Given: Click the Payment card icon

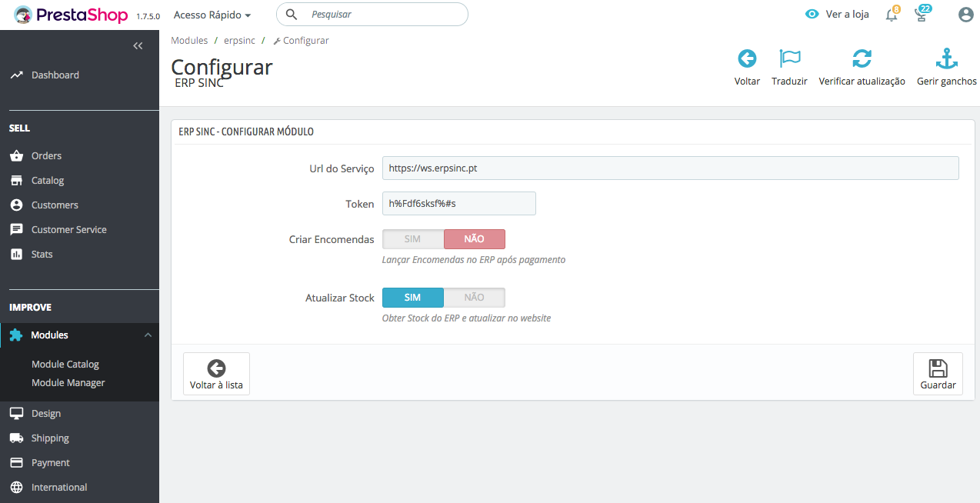Looking at the screenshot, I should coord(16,462).
